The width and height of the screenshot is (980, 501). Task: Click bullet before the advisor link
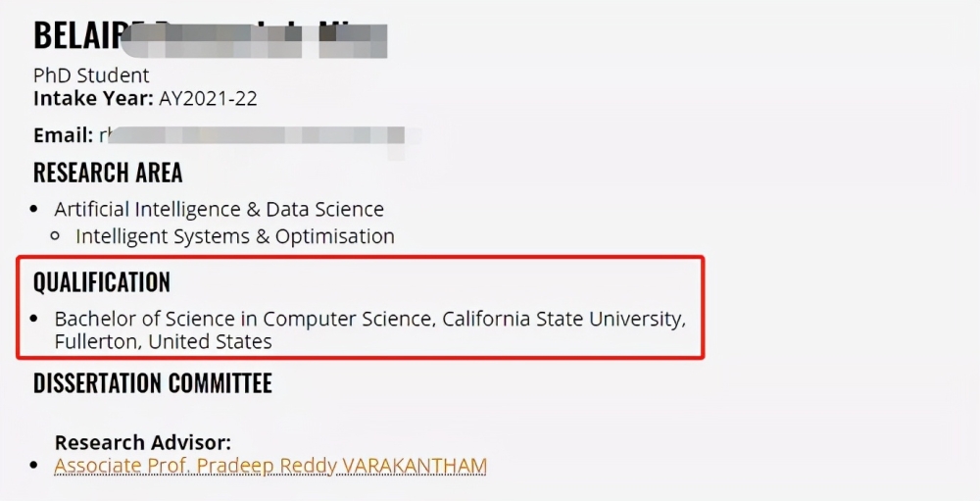[x=34, y=466]
